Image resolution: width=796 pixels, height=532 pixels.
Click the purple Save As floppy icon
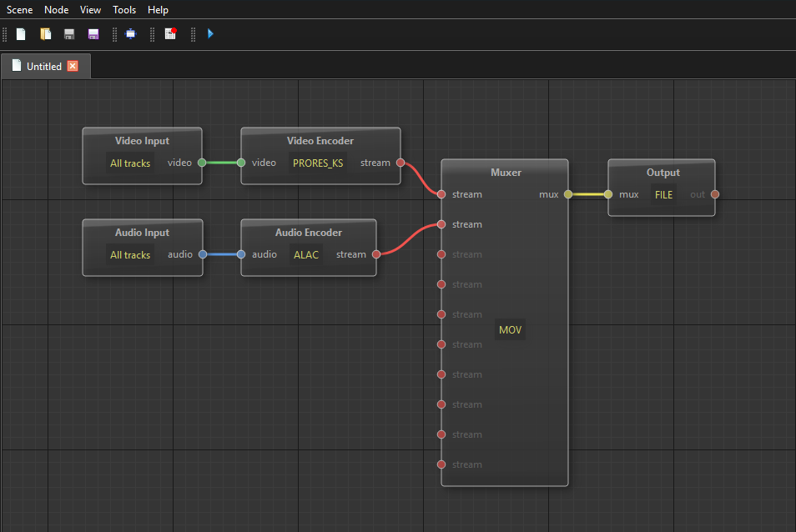(x=93, y=34)
